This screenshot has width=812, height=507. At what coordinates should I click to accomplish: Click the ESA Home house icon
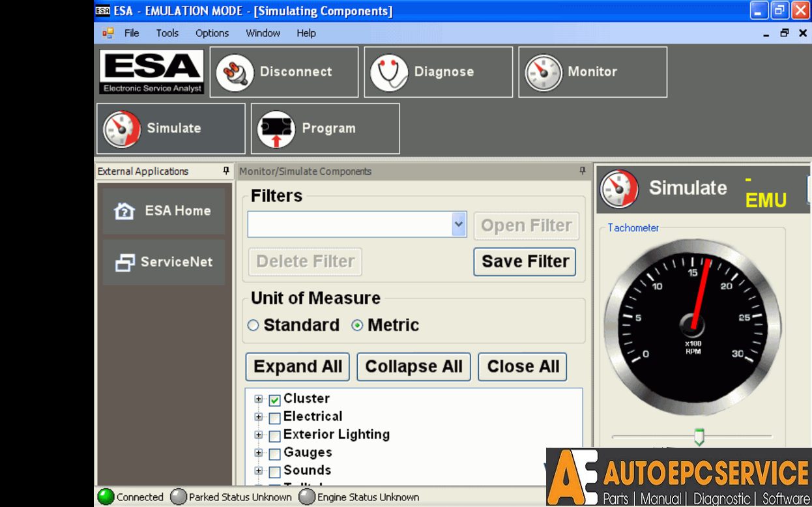tap(124, 211)
